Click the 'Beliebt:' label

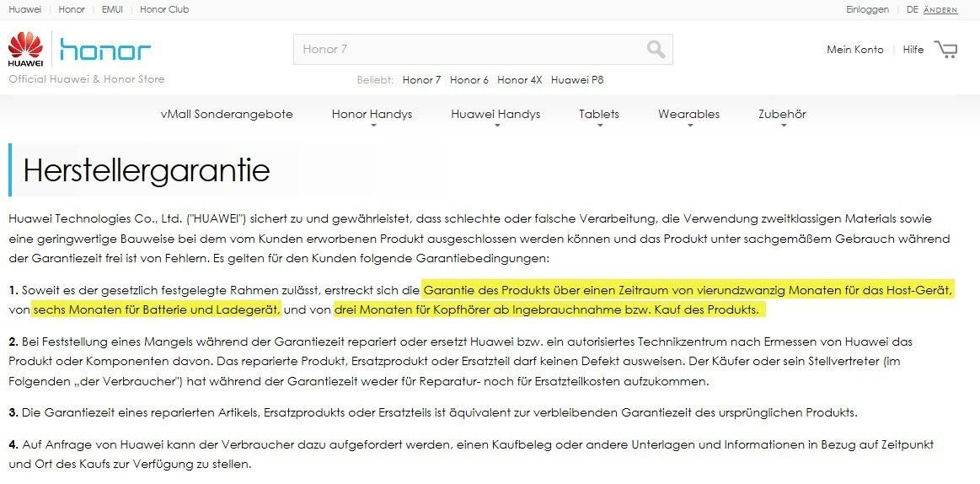pos(375,80)
